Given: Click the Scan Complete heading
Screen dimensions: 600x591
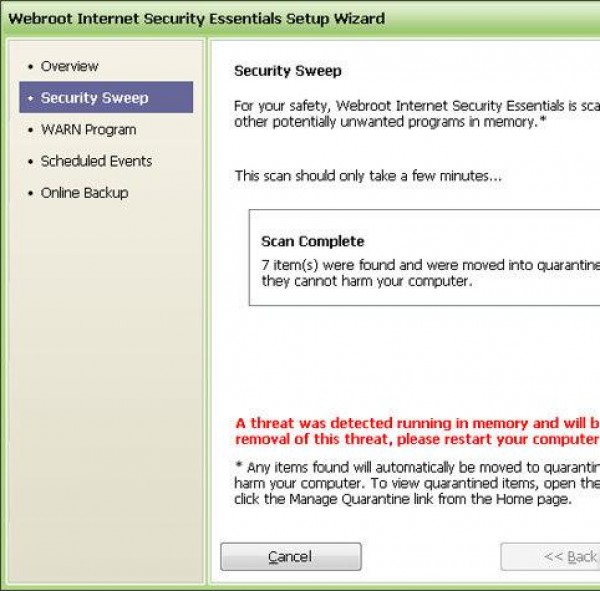Looking at the screenshot, I should [312, 241].
